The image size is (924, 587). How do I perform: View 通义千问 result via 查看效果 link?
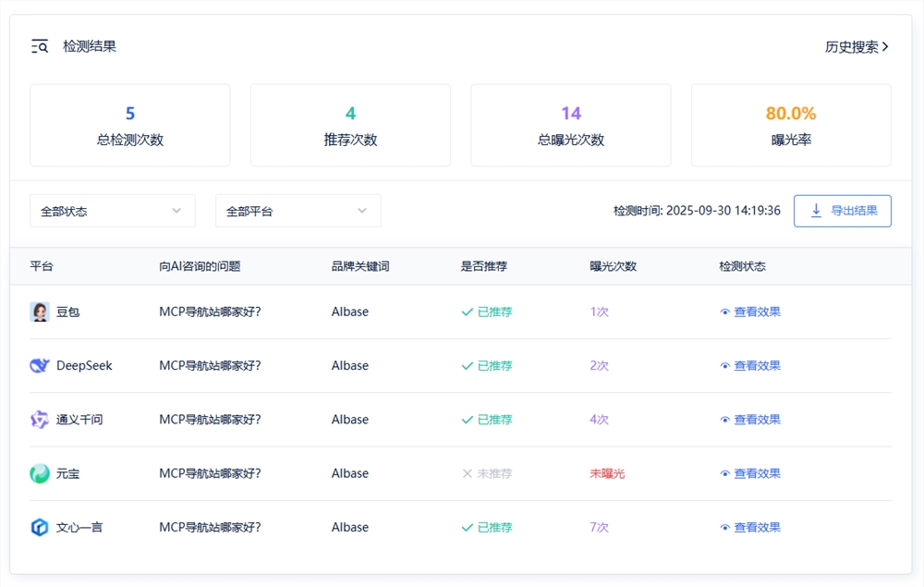tap(757, 420)
